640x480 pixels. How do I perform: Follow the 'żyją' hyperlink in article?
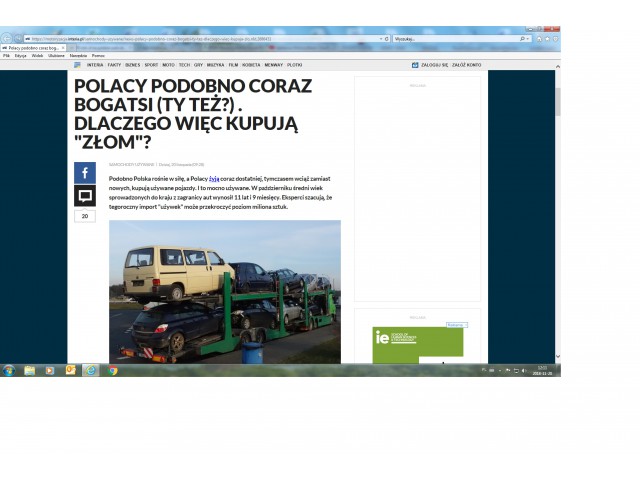pyautogui.click(x=214, y=178)
